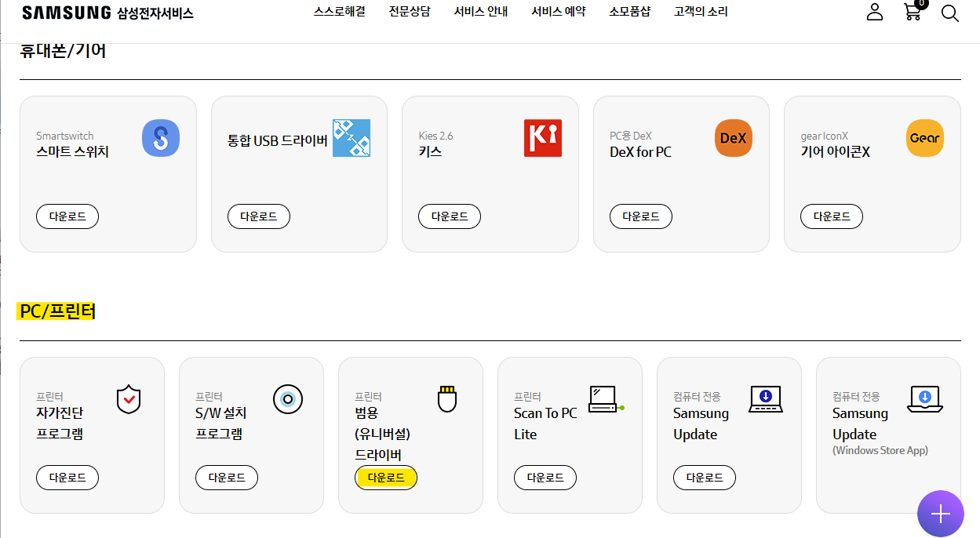The image size is (980, 538).
Task: Open the 스스로해결 menu
Action: (339, 12)
